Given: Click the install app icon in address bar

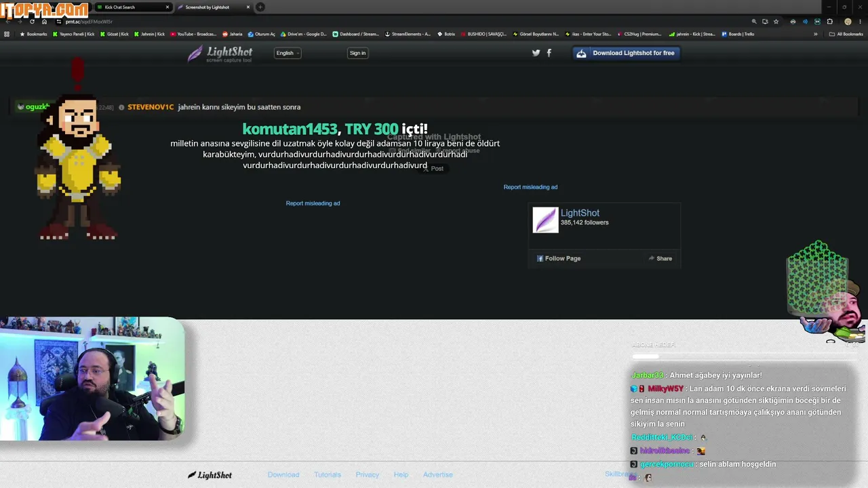Looking at the screenshot, I should pos(765,21).
